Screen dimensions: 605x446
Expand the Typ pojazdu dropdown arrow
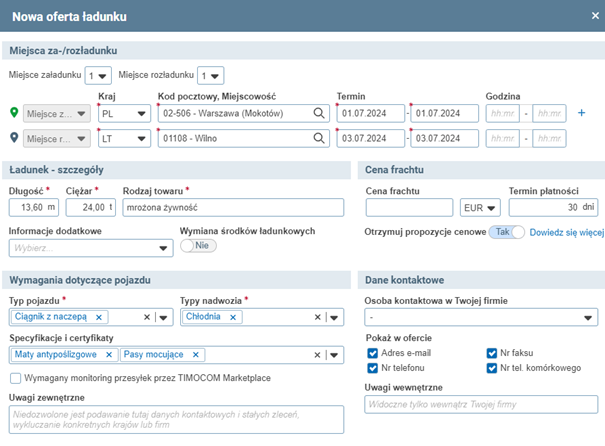(x=163, y=318)
